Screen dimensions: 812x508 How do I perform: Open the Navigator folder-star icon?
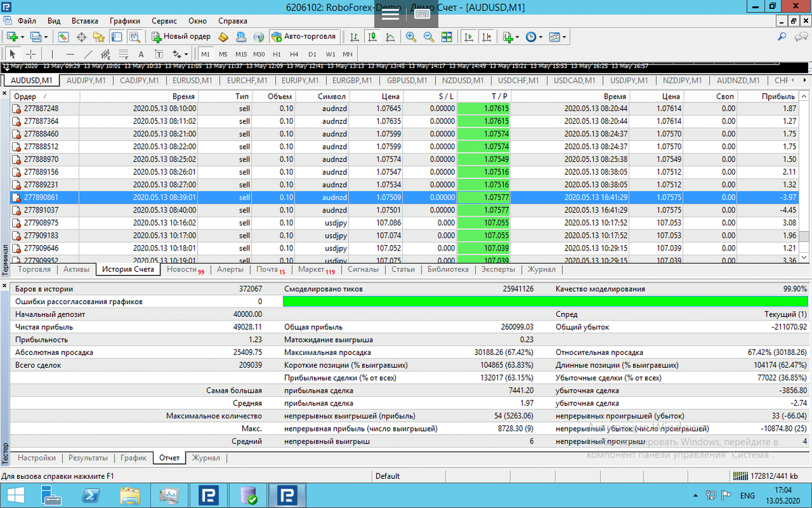pyautogui.click(x=99, y=37)
